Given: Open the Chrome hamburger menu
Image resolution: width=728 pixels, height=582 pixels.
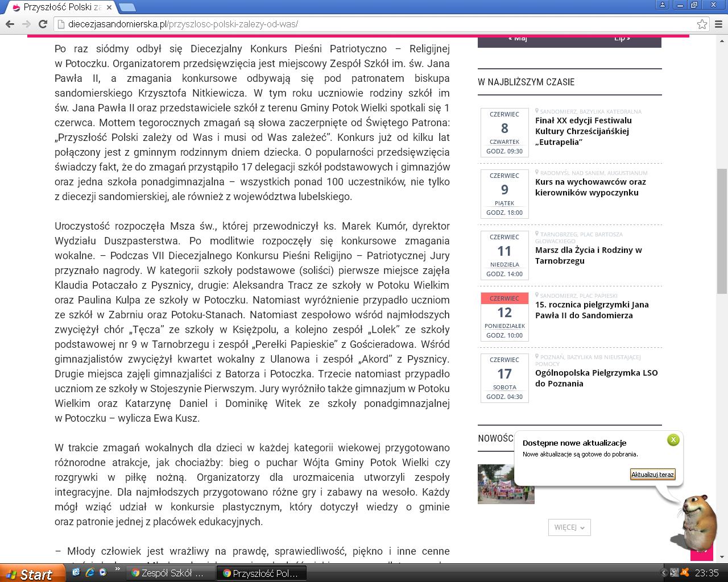Looking at the screenshot, I should (718, 24).
